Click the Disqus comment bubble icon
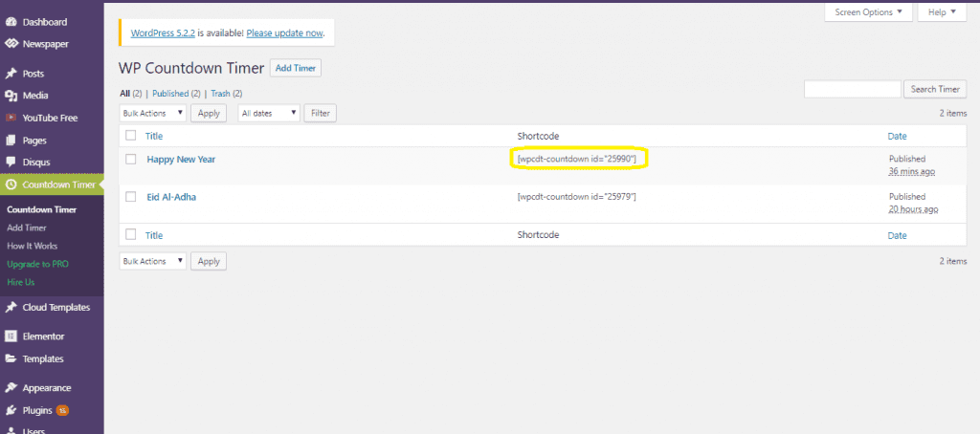The width and height of the screenshot is (980, 434). (11, 163)
